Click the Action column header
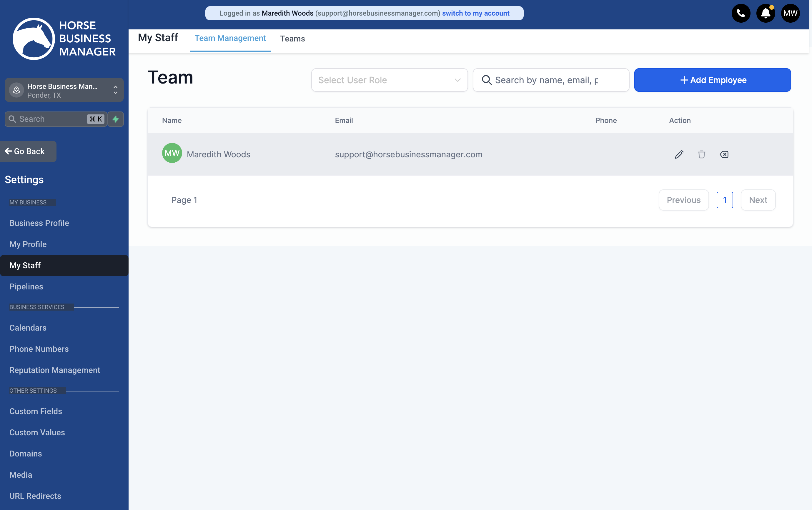The height and width of the screenshot is (510, 812). (x=680, y=120)
